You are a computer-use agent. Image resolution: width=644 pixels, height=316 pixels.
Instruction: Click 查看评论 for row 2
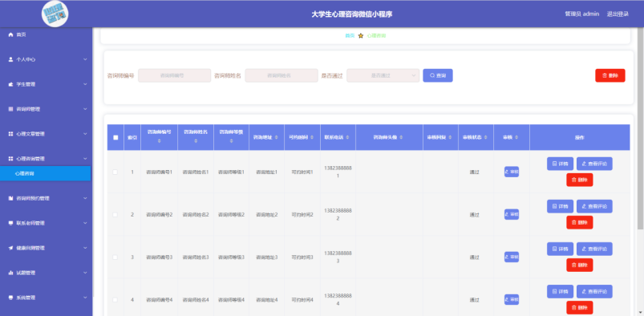(594, 206)
